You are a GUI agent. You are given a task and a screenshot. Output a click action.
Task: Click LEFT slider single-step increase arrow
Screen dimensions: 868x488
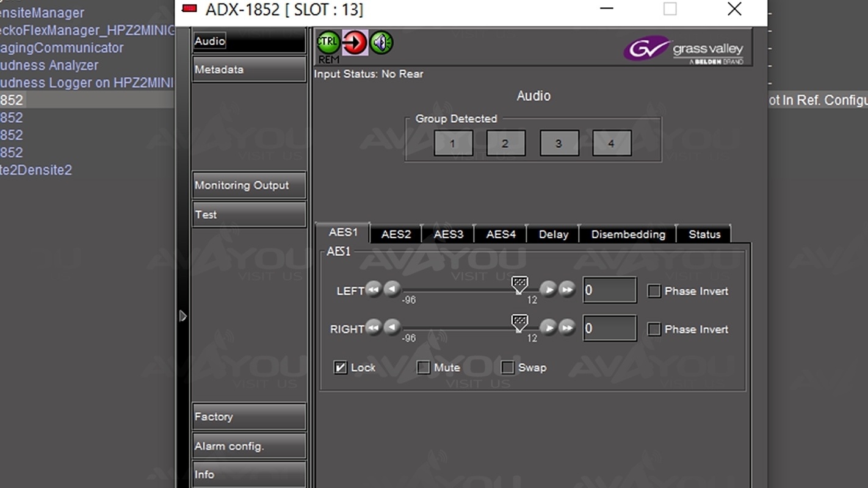pos(548,290)
